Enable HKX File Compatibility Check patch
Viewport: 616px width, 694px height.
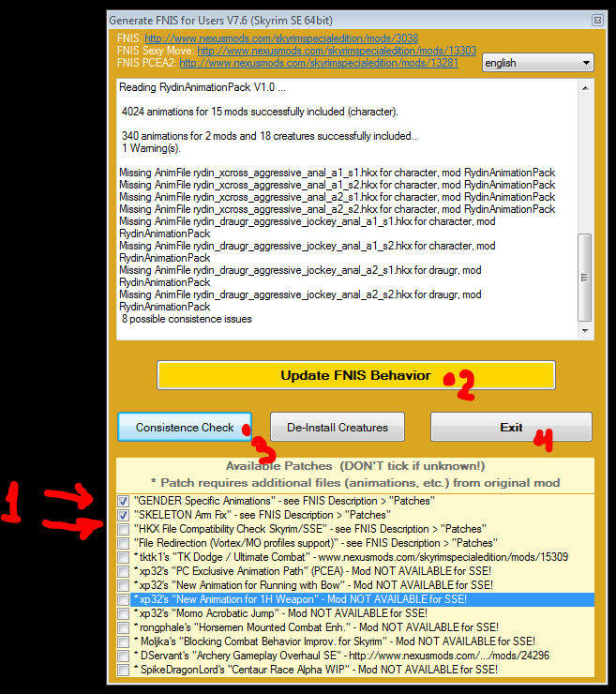pyautogui.click(x=124, y=529)
